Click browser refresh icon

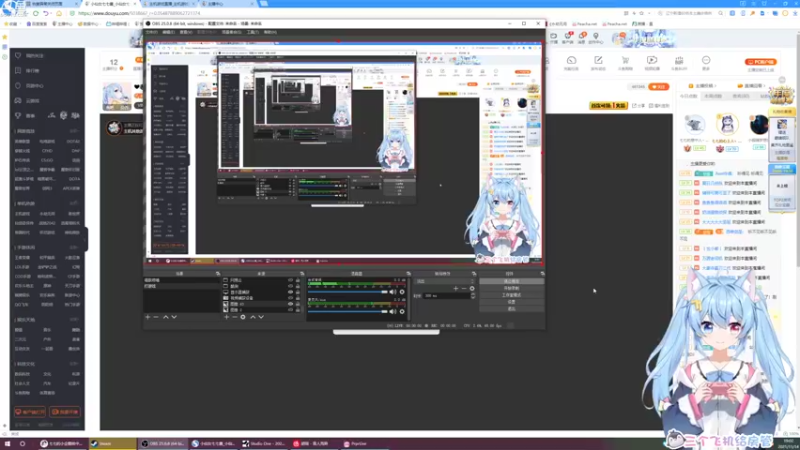(x=36, y=13)
